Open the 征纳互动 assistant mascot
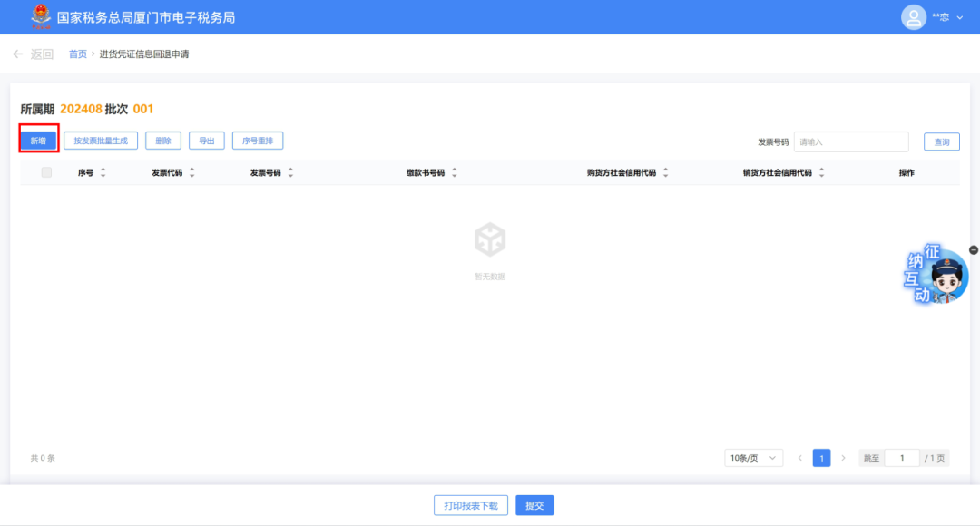Image resolution: width=980 pixels, height=526 pixels. point(936,274)
